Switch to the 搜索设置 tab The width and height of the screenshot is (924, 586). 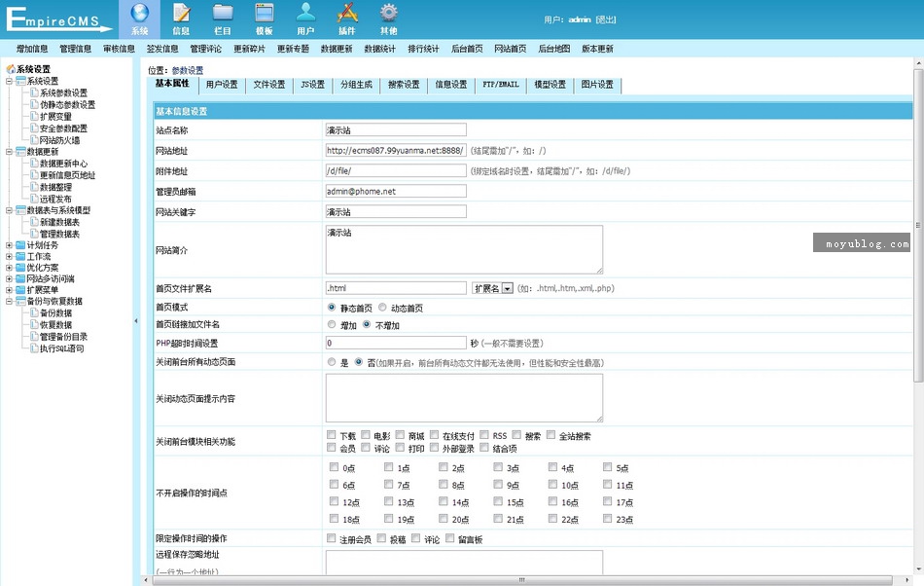[404, 85]
